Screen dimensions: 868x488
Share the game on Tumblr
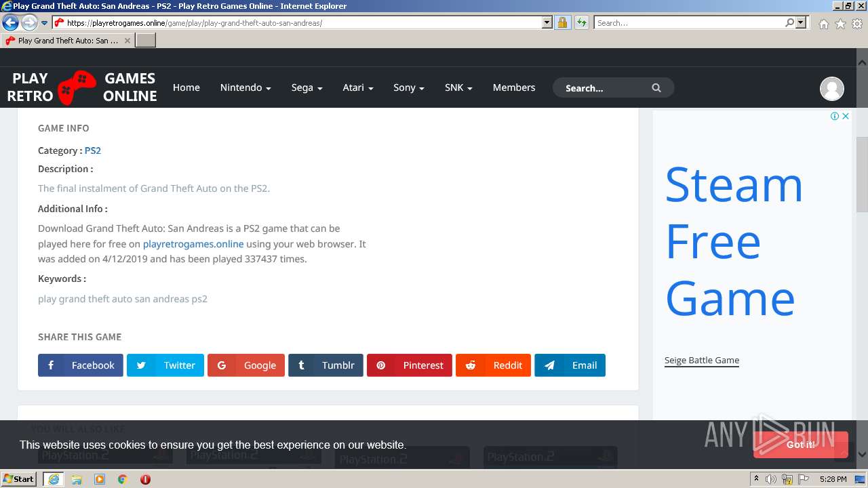pos(325,365)
